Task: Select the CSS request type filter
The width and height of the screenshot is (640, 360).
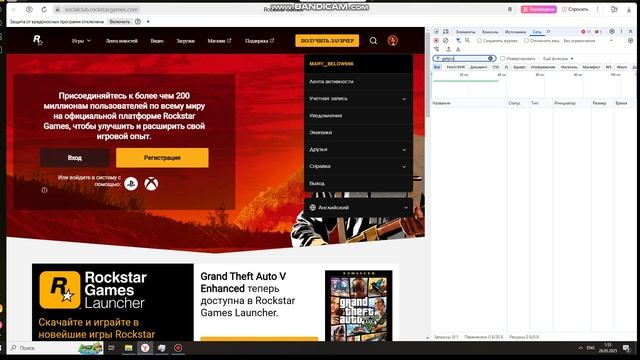Action: click(x=496, y=67)
